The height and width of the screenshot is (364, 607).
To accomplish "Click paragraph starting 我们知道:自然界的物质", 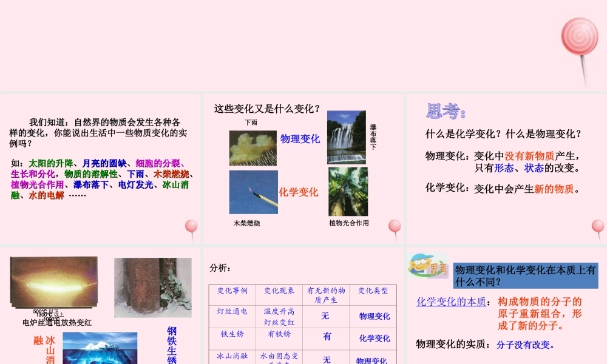I will point(98,133).
